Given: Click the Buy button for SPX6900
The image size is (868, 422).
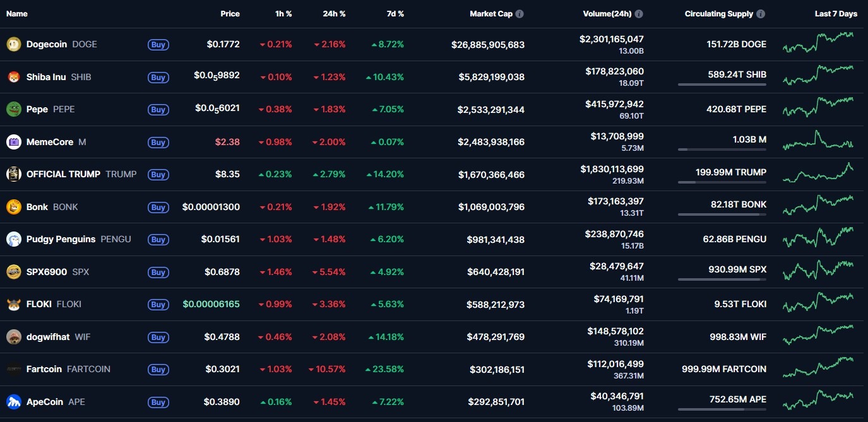Looking at the screenshot, I should click(x=158, y=272).
